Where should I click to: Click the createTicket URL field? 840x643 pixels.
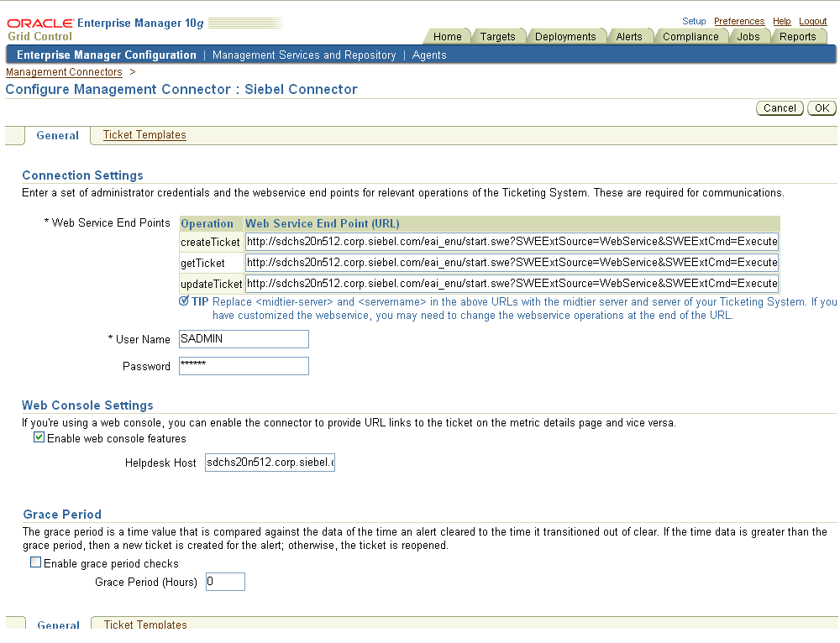point(512,242)
